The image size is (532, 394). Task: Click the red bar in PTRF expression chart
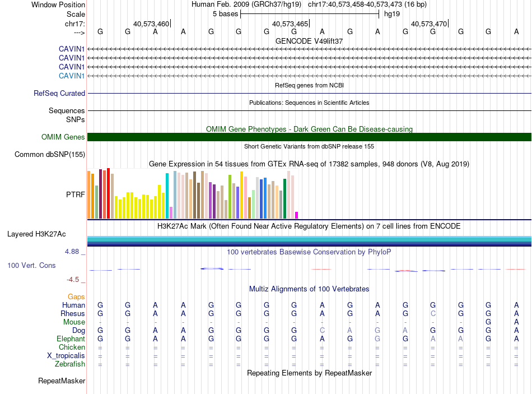click(x=108, y=193)
